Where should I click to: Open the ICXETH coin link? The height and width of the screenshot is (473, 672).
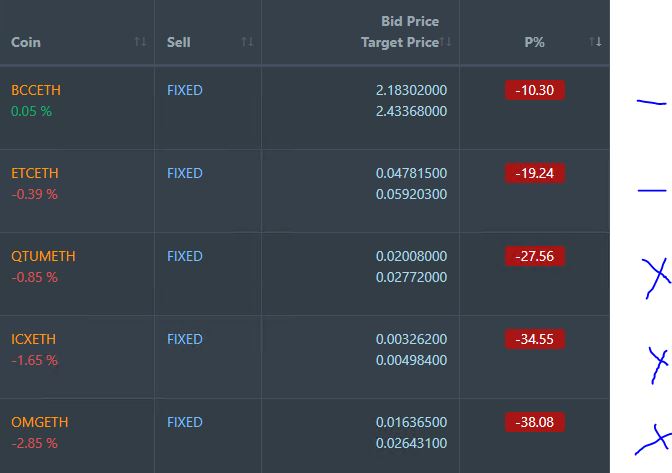point(33,339)
